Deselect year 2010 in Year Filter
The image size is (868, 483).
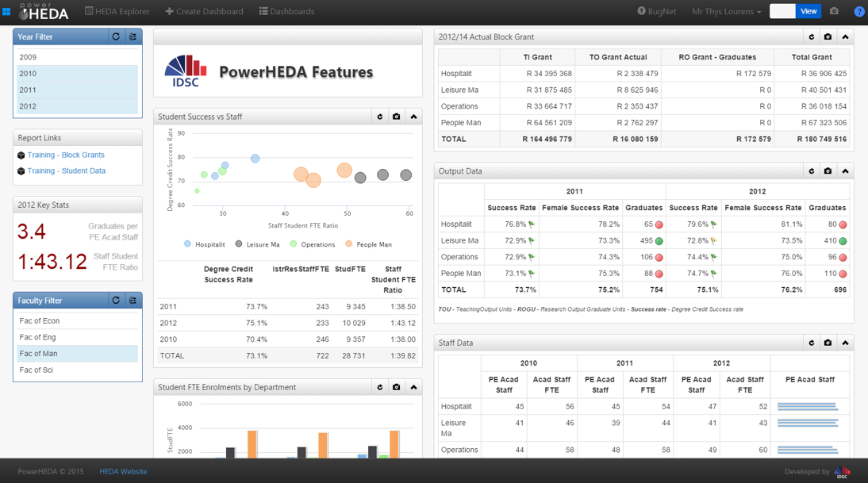tap(78, 74)
